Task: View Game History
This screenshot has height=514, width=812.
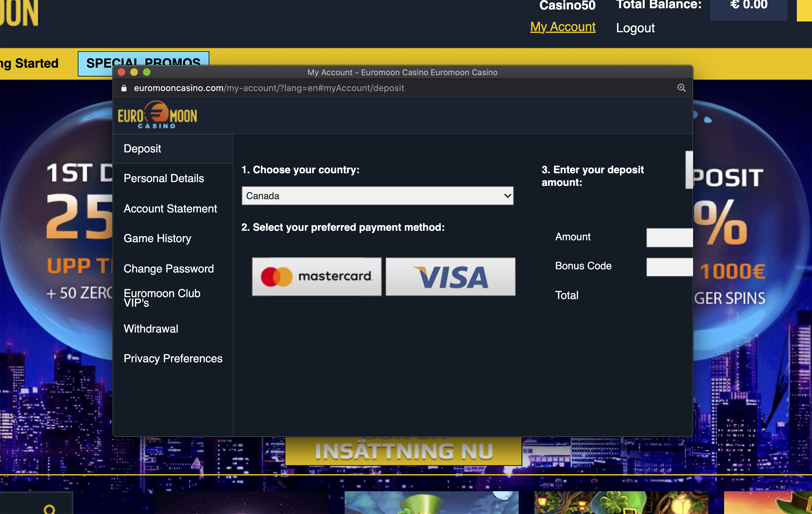Action: (x=157, y=238)
